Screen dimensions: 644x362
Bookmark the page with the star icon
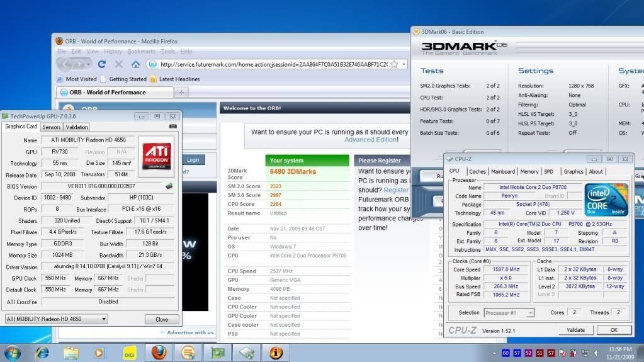[x=394, y=64]
